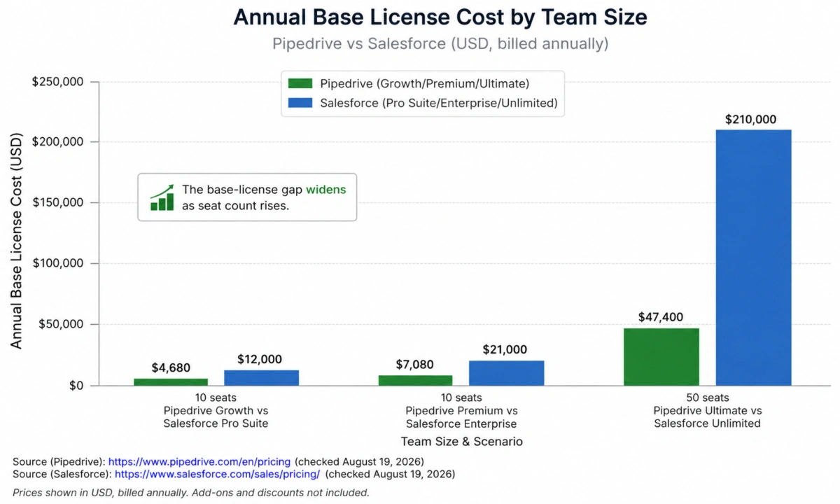Select the $47,400 Pipedrive Ultimate bar
This screenshot has width=840, height=504.
pos(661,357)
